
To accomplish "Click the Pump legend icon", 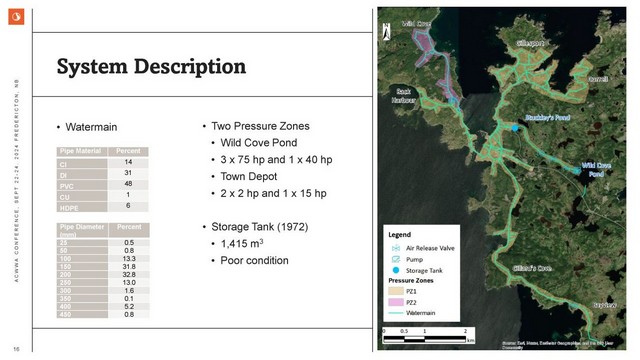I will point(396,259).
